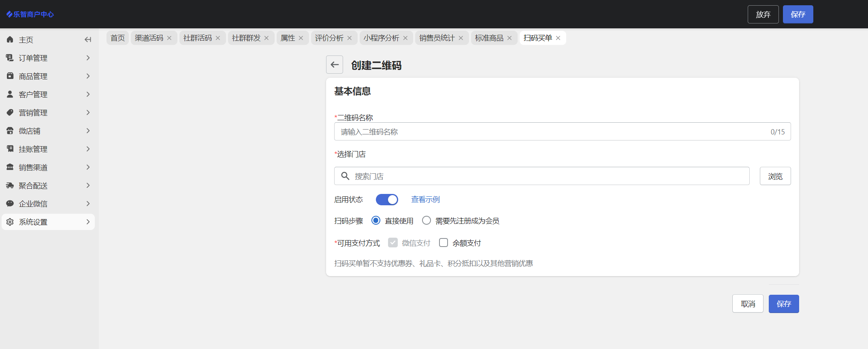Click the 乐智商户中心 logo
The height and width of the screenshot is (349, 868).
pos(30,15)
